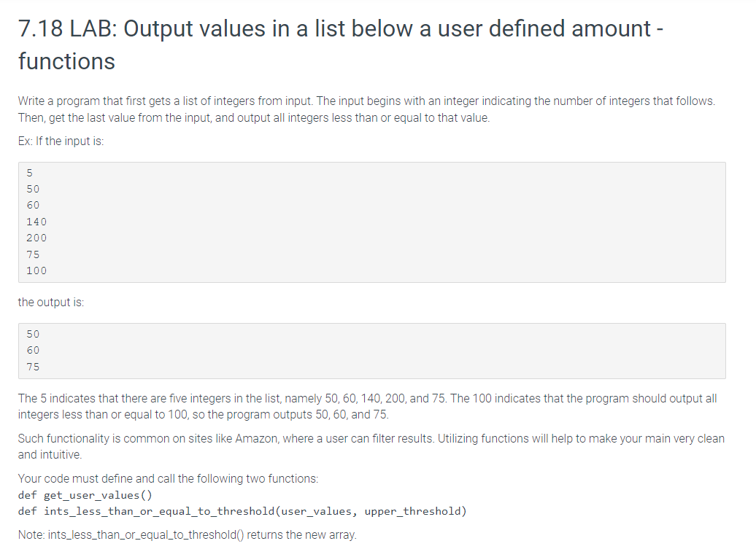This screenshot has width=756, height=549.
Task: Click the value 140 in the input box
Action: tap(36, 222)
